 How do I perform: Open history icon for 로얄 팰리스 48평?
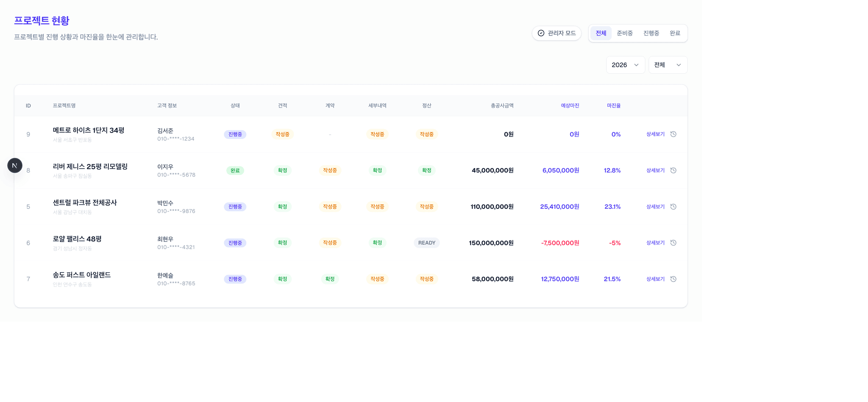(673, 243)
